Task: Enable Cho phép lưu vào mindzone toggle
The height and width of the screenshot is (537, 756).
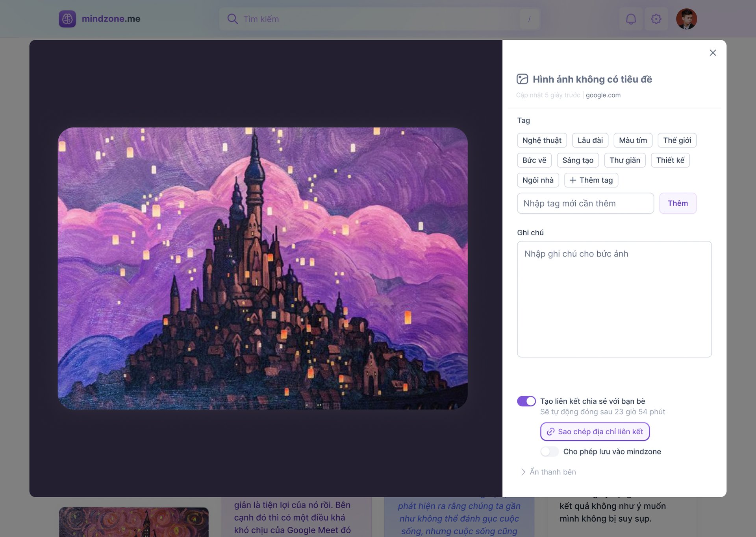Action: [x=549, y=452]
